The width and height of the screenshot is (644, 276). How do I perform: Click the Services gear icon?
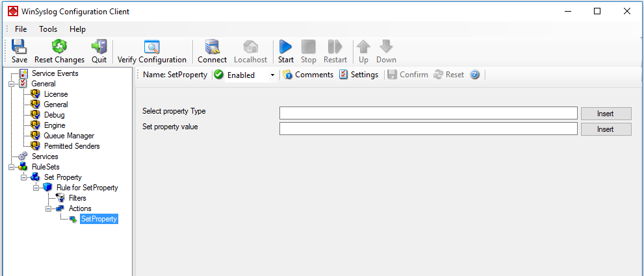click(24, 157)
